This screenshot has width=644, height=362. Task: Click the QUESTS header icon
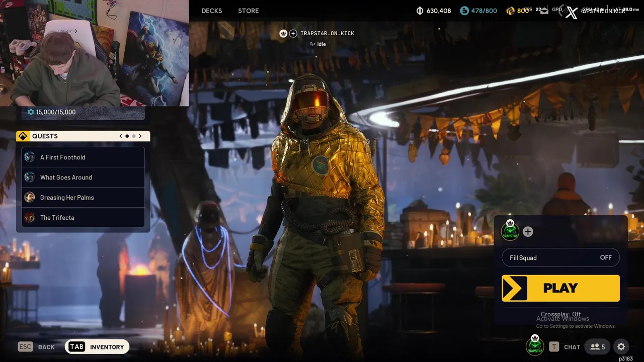pyautogui.click(x=23, y=136)
